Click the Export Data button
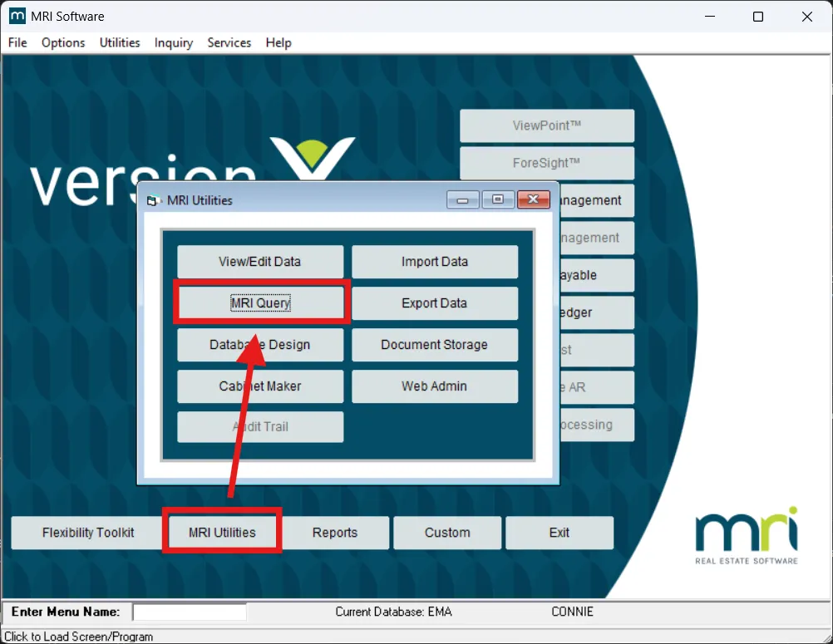The image size is (833, 644). pyautogui.click(x=435, y=302)
